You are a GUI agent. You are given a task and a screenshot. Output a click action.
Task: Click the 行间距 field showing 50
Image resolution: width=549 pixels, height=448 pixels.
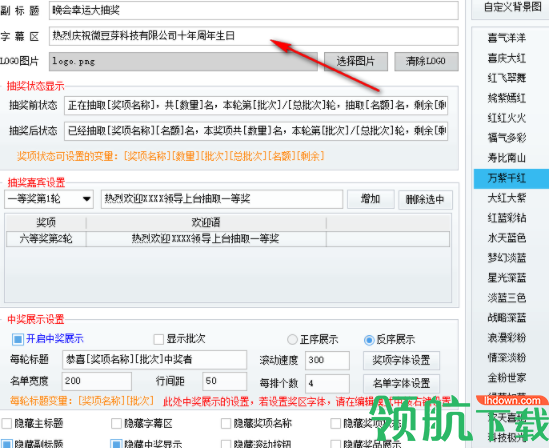[224, 381]
